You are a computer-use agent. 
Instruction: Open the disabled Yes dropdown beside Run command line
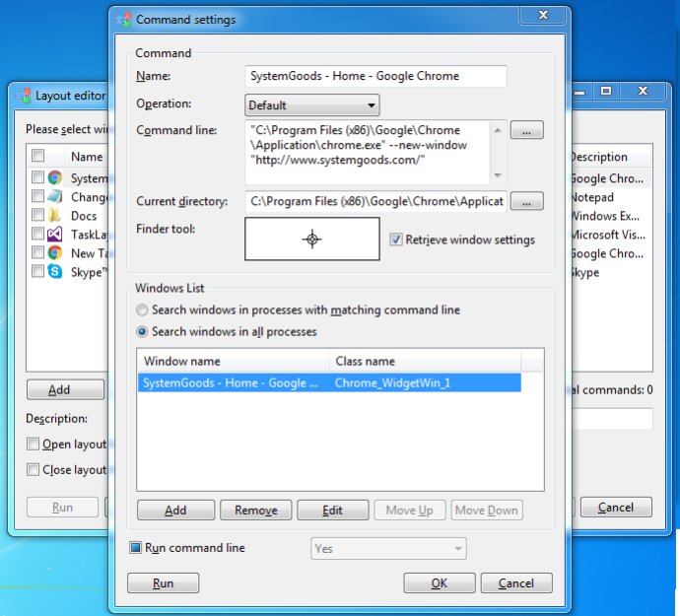coord(388,548)
